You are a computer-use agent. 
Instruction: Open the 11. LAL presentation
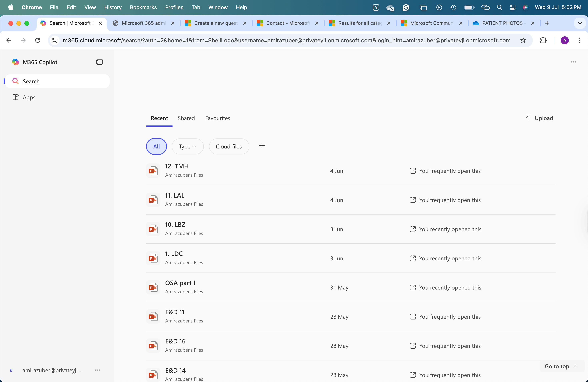click(175, 195)
